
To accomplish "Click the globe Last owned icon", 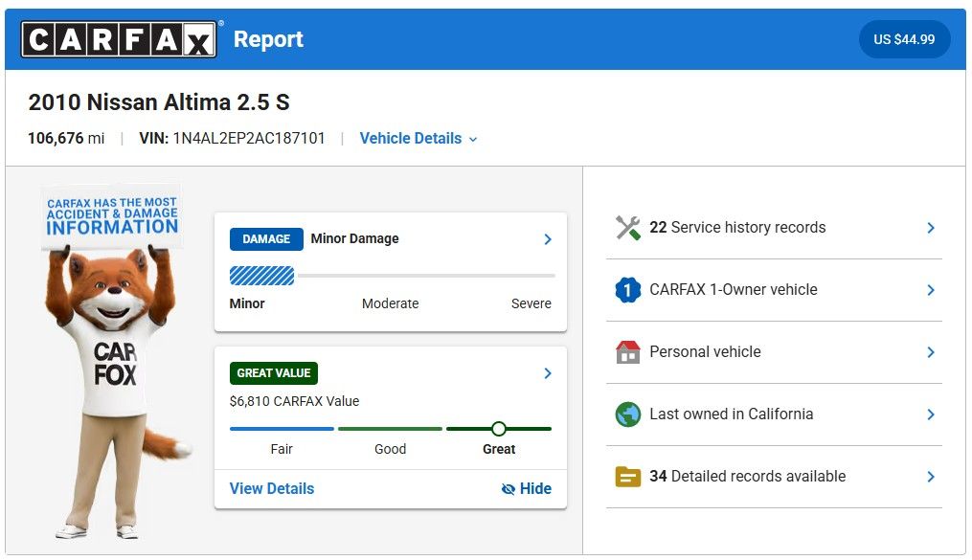I will [x=627, y=414].
